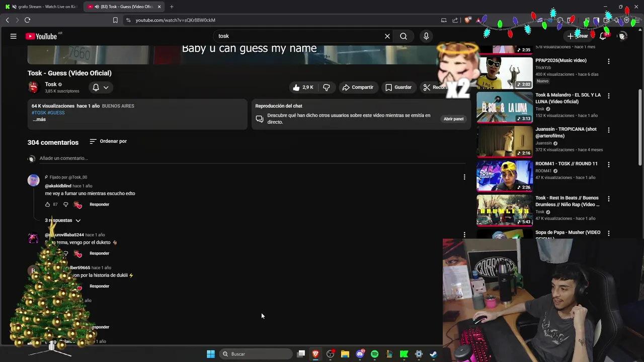The image size is (644, 362).
Task: Dislike akakidblind's pinned comment
Action: click(x=65, y=205)
